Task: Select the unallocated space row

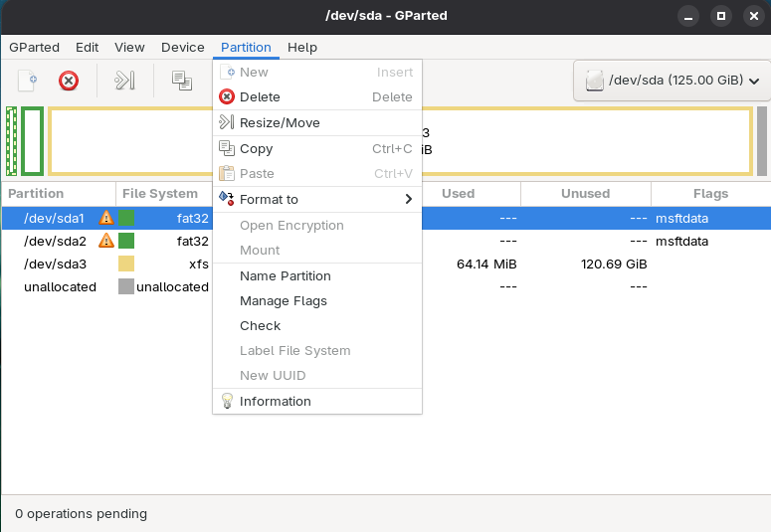Action: tap(60, 286)
